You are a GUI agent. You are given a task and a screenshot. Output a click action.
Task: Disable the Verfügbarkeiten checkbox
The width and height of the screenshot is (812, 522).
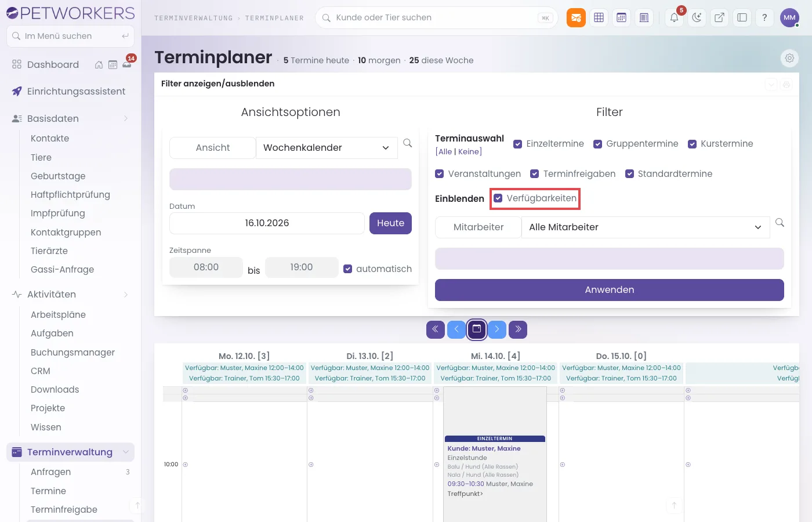(498, 198)
